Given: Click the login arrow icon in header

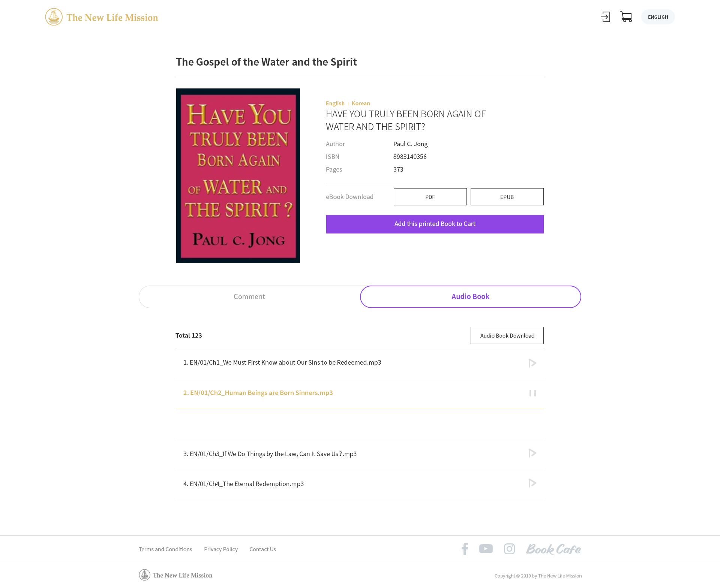Looking at the screenshot, I should 605,17.
